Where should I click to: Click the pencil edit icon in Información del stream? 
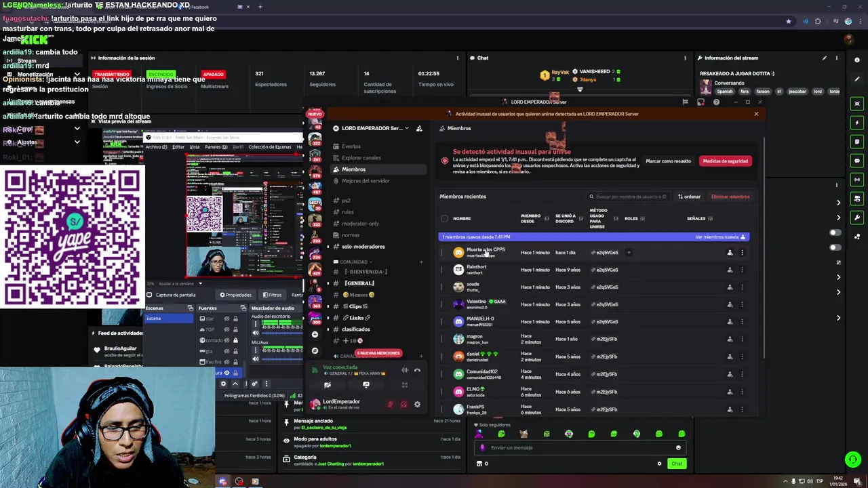click(825, 58)
